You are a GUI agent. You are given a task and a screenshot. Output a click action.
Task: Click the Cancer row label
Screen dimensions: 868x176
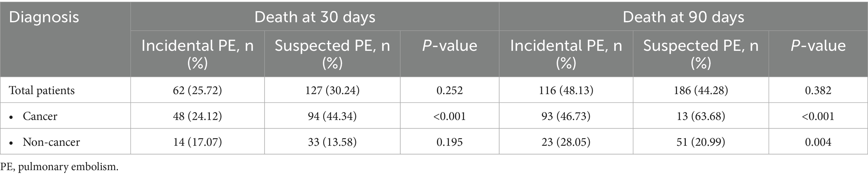[40, 116]
